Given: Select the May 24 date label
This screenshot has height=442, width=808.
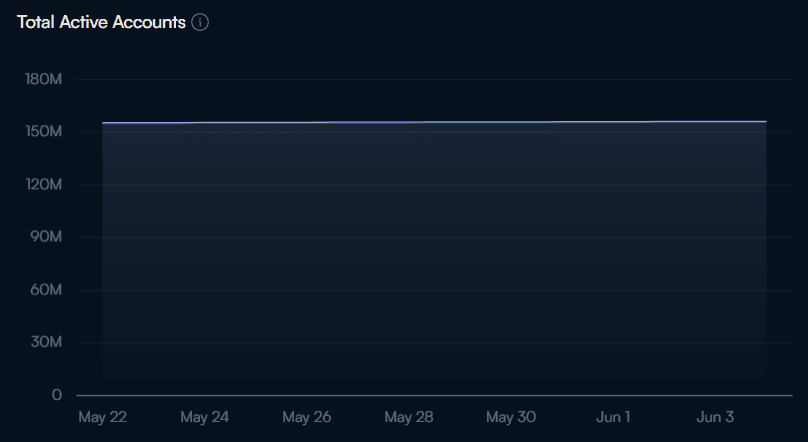Looking at the screenshot, I should click(204, 416).
